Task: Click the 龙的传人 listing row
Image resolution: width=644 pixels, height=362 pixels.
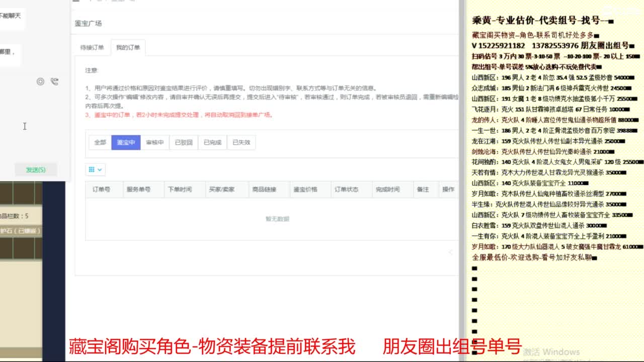Action: 555,120
